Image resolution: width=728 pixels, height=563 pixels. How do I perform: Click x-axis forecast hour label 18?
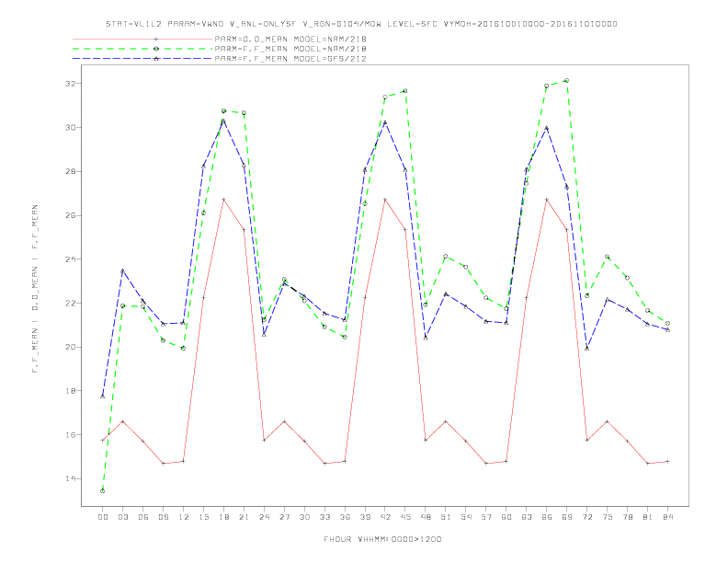[223, 517]
